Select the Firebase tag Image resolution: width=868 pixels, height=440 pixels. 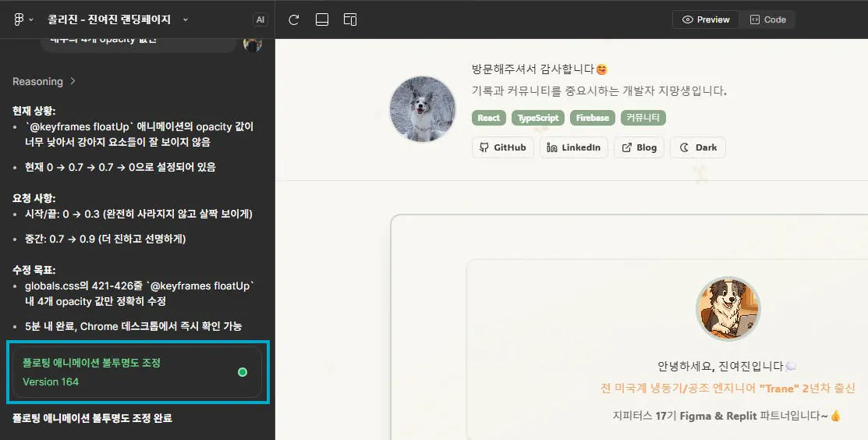(x=593, y=118)
